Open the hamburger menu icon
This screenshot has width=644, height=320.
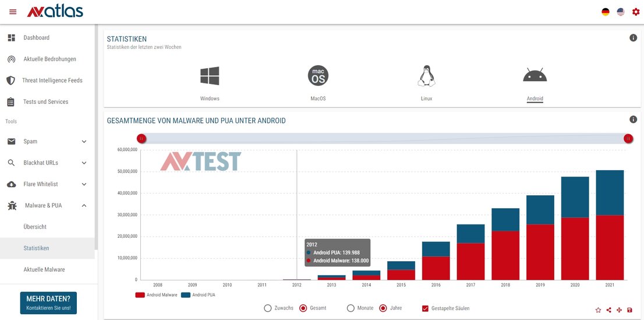pos(13,12)
